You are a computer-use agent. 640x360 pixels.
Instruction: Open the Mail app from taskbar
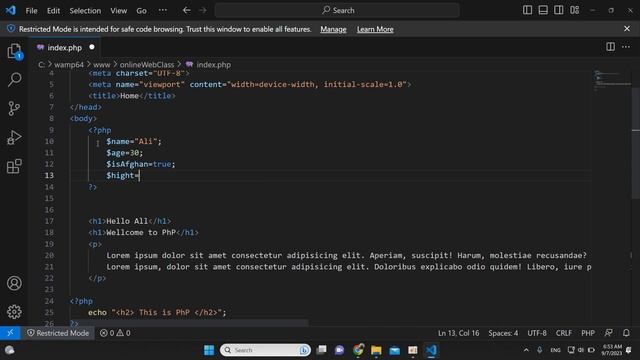[x=395, y=350]
